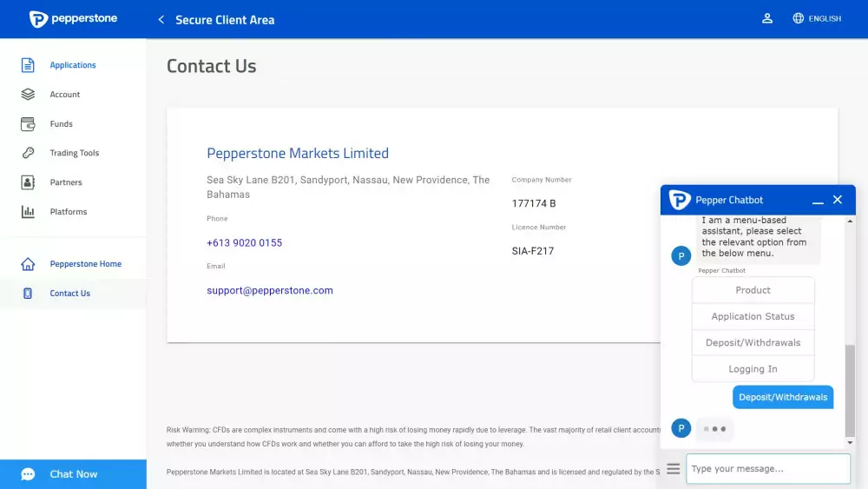The width and height of the screenshot is (868, 489).
Task: Click the globe language icon
Action: [798, 18]
